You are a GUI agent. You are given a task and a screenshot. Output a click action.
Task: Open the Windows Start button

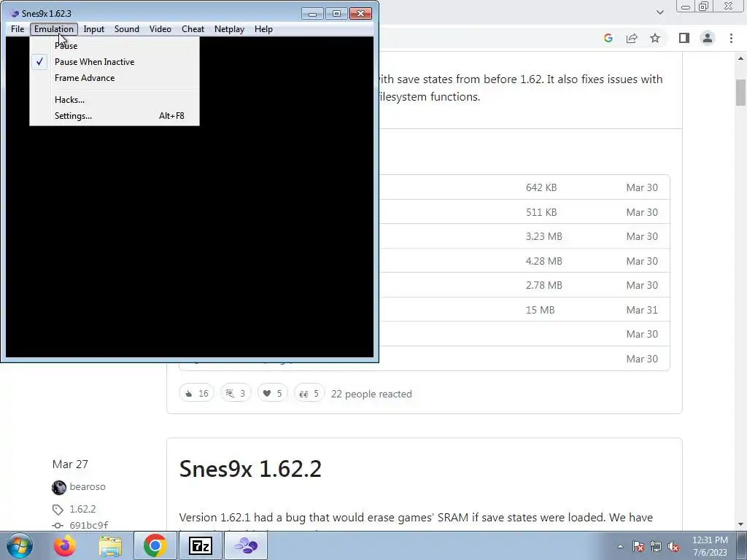point(20,545)
